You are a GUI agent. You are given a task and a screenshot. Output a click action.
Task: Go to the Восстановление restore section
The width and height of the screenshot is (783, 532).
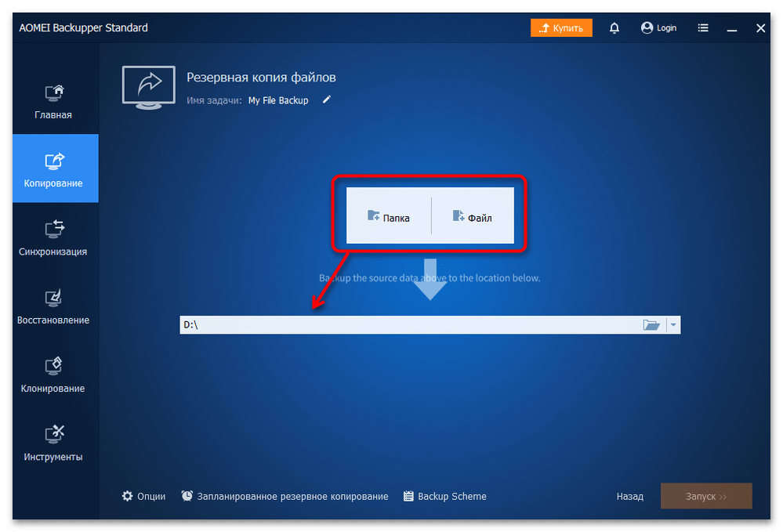(x=53, y=306)
